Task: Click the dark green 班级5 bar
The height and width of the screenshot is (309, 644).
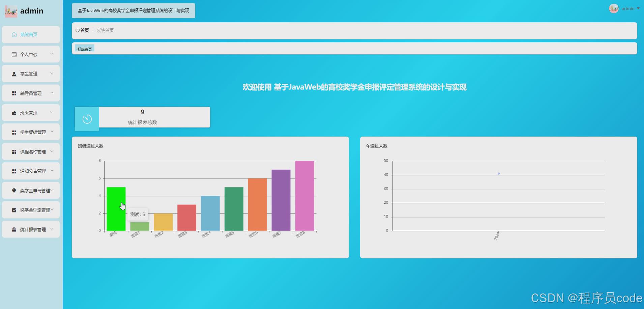Action: 234,209
